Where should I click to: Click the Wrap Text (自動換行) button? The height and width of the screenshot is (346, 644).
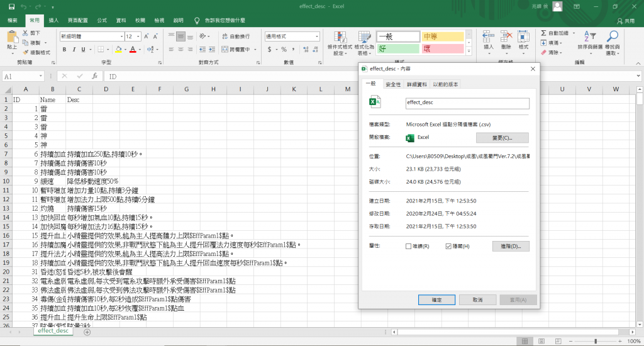[236, 36]
